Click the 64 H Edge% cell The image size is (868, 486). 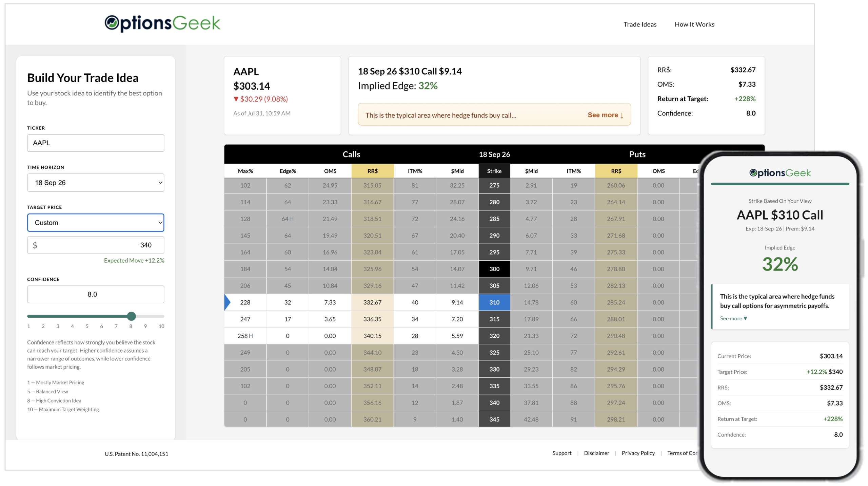pyautogui.click(x=288, y=219)
